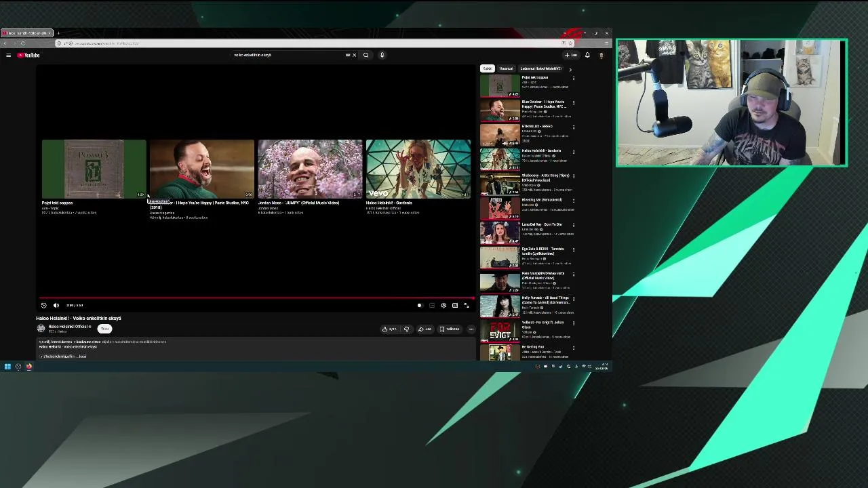Open options for sidebar Pojat teki soppaa

(574, 79)
